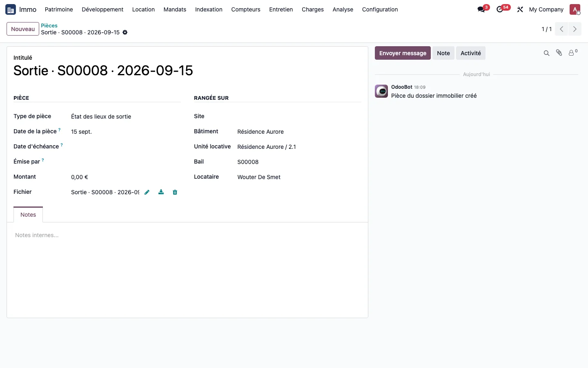Open the Activité scheduler
The height and width of the screenshot is (368, 588).
click(x=471, y=53)
